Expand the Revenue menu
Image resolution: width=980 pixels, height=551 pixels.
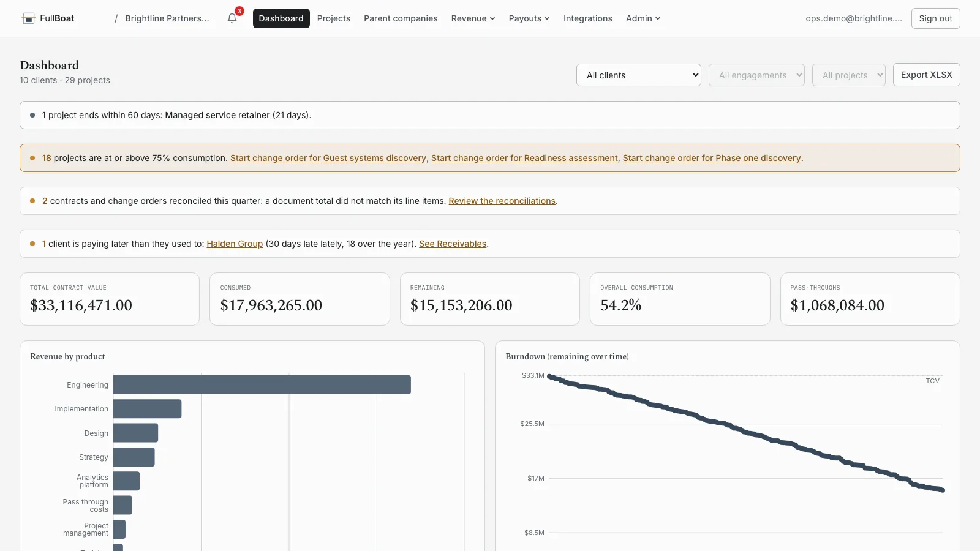click(x=473, y=18)
